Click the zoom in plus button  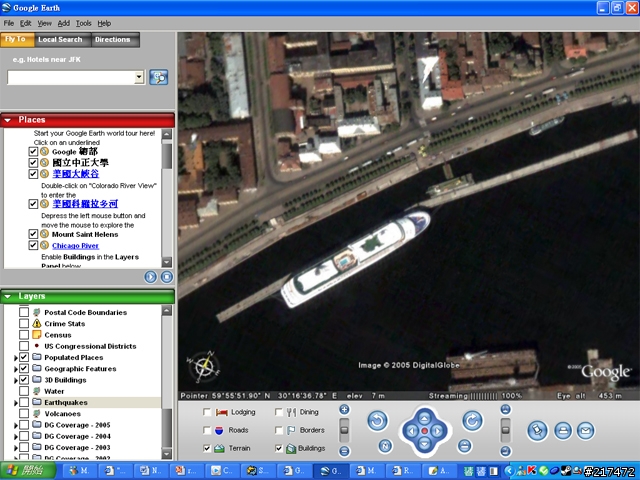344,409
